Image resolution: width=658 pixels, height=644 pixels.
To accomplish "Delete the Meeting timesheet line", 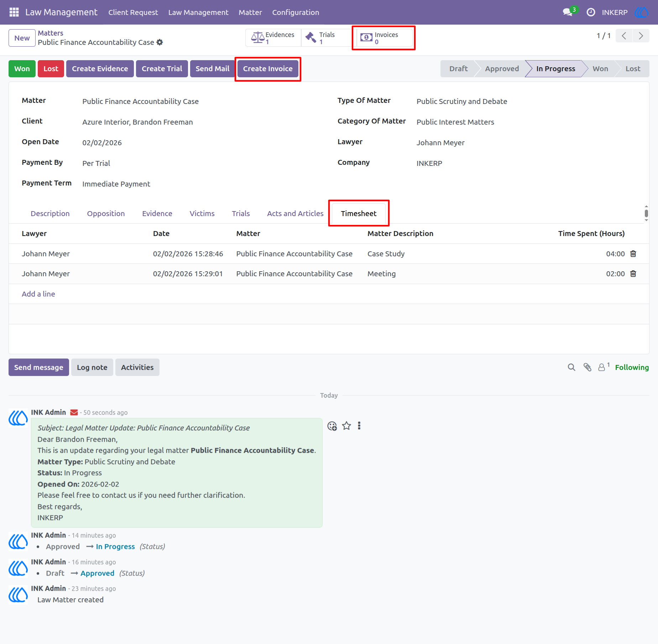I will coord(633,274).
